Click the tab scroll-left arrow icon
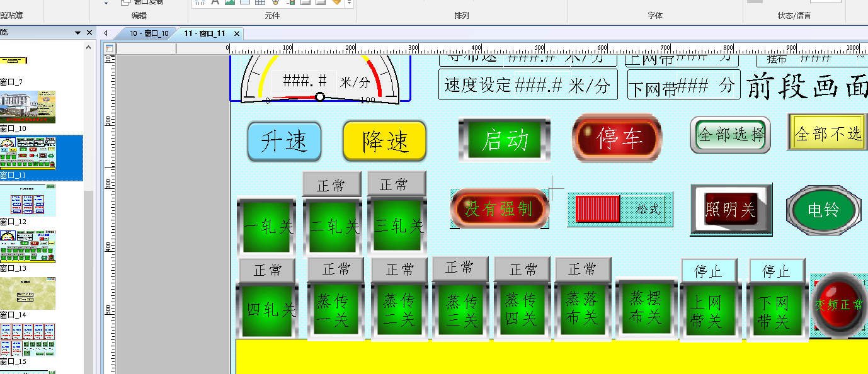 (106, 33)
